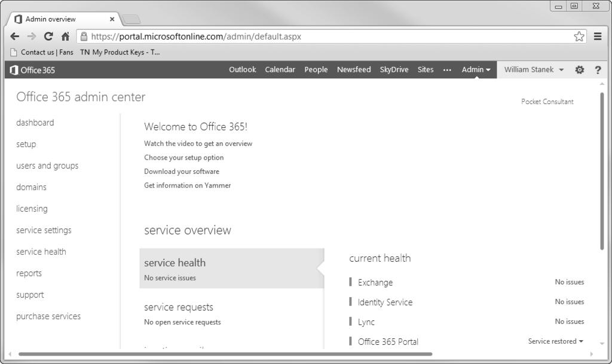Open service settings in the sidebar
The height and width of the screenshot is (364, 612).
(44, 230)
